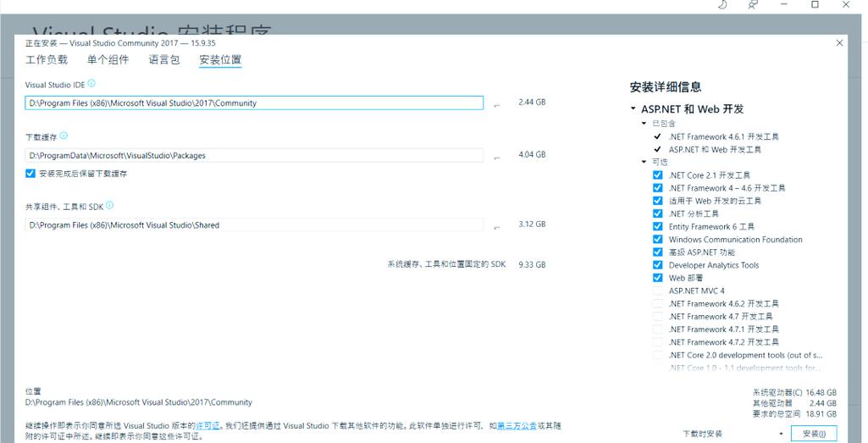Uncheck Windows Communication Foundation
Screen dimensions: 868x443
tap(658, 239)
